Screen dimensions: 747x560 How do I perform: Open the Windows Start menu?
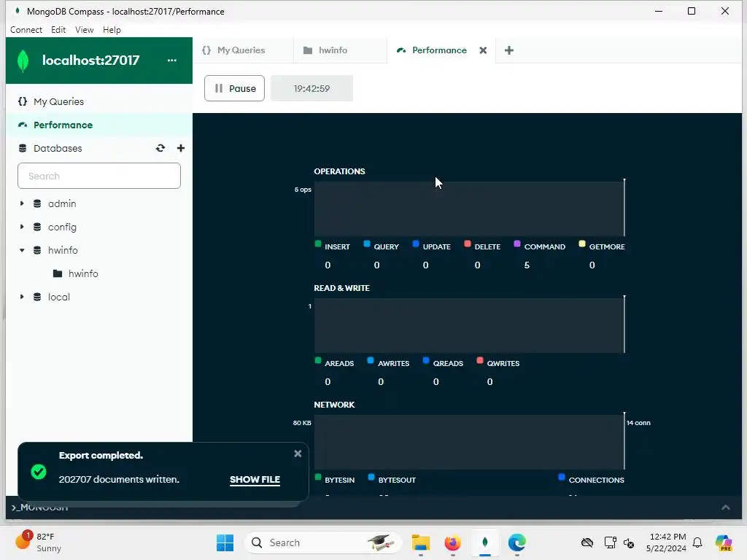click(225, 542)
